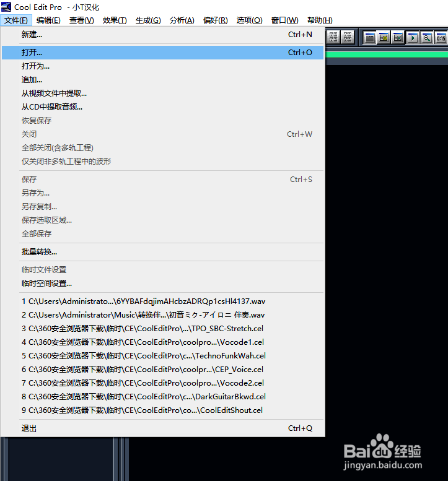The height and width of the screenshot is (481, 448).
Task: Open recent file DarkGuitarBkwd.cel
Action: click(163, 397)
